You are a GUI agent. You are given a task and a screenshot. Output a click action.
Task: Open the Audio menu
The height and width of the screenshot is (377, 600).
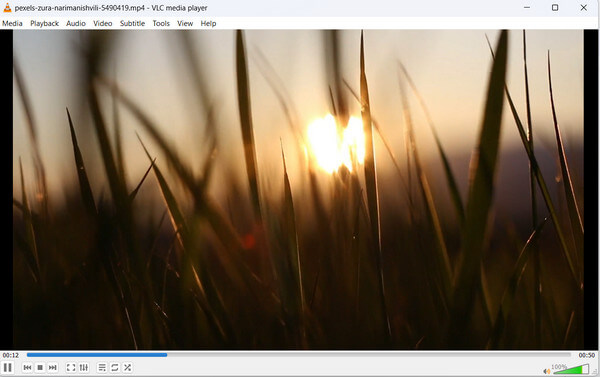(76, 23)
